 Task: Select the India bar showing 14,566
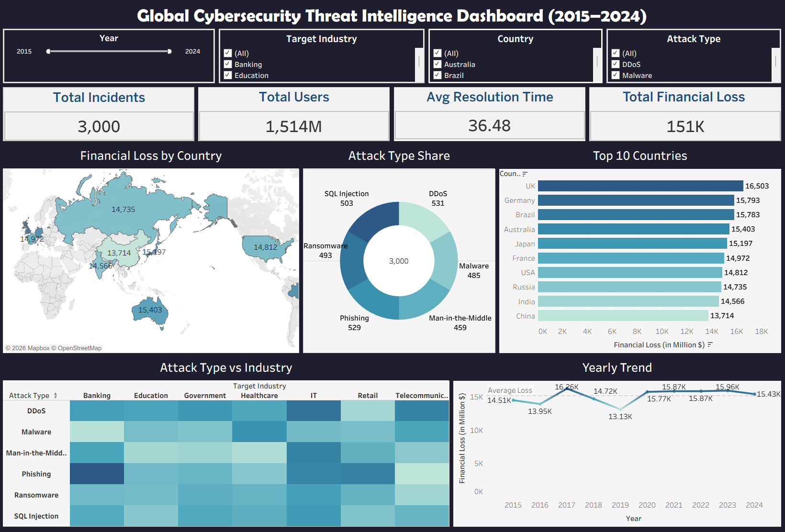coord(628,301)
